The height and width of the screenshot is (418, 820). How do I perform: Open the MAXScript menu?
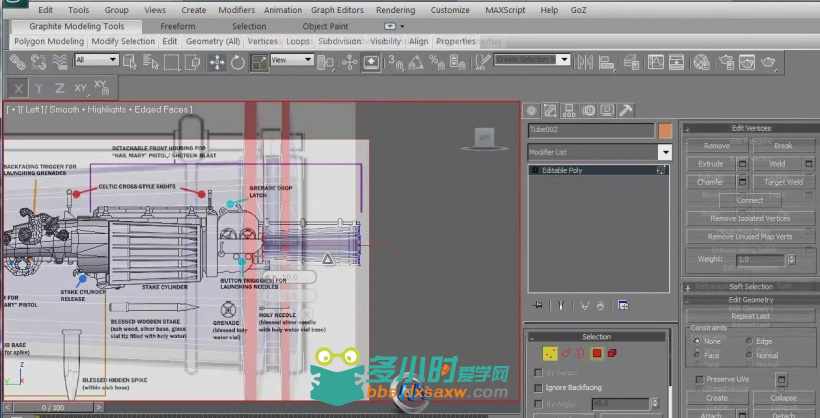pyautogui.click(x=505, y=10)
